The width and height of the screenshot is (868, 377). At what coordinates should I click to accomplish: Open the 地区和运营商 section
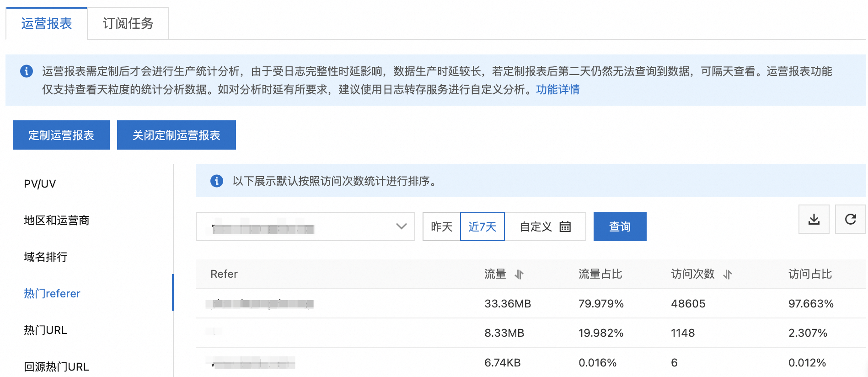57,221
